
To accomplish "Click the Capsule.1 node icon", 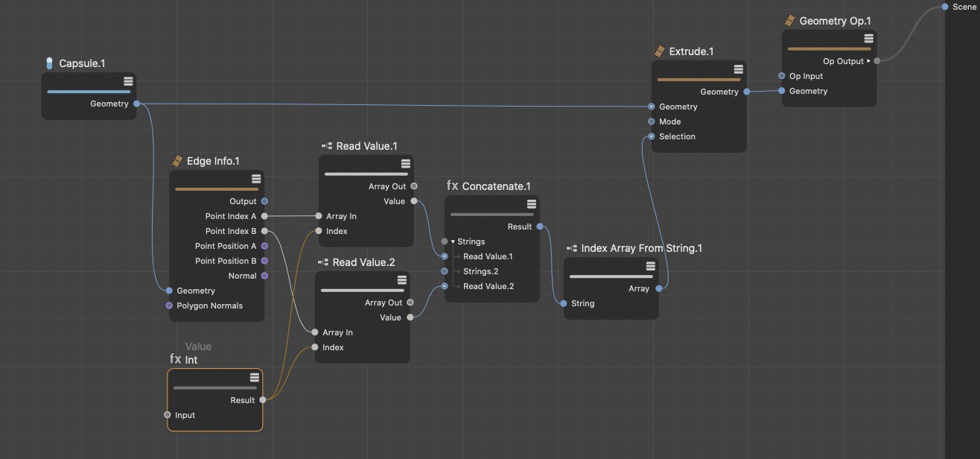I will click(50, 63).
